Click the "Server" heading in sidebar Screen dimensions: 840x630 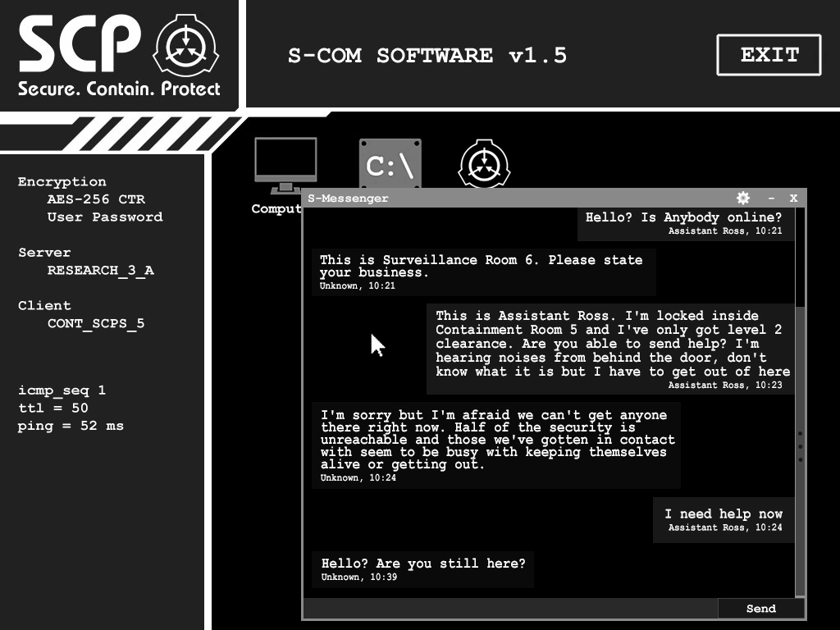[44, 253]
